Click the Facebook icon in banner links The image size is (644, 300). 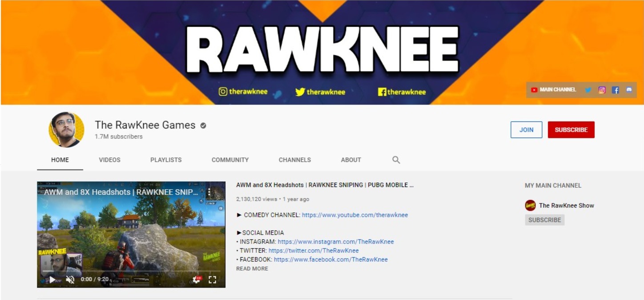616,90
